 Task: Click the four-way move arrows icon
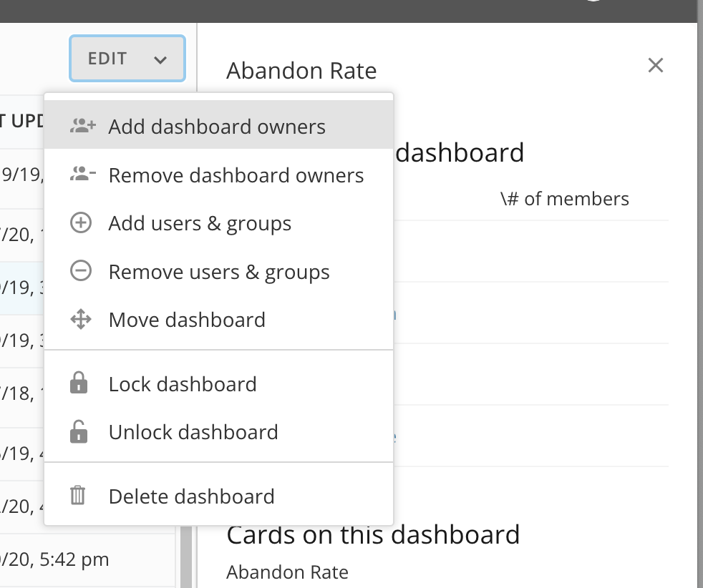click(81, 319)
